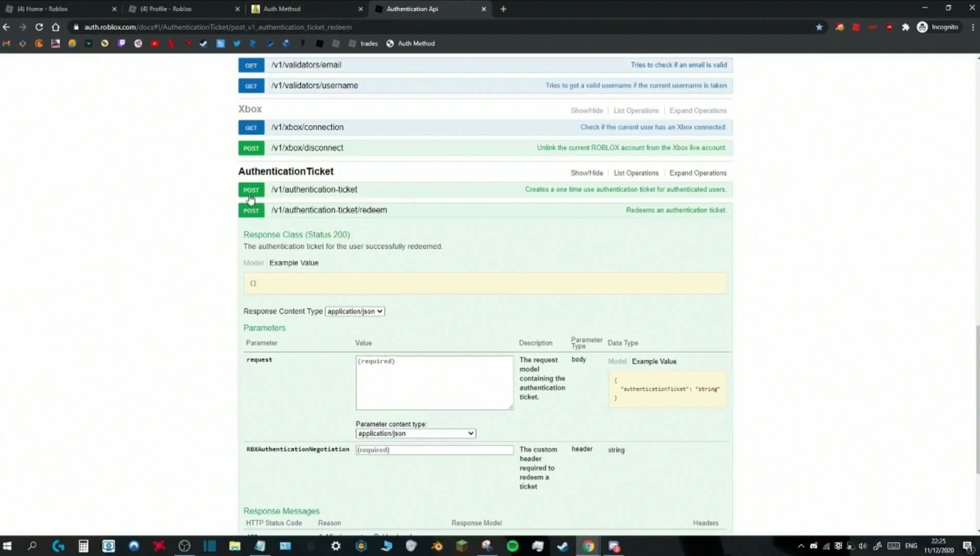
Task: Reload the page with the refresh icon
Action: tap(39, 27)
